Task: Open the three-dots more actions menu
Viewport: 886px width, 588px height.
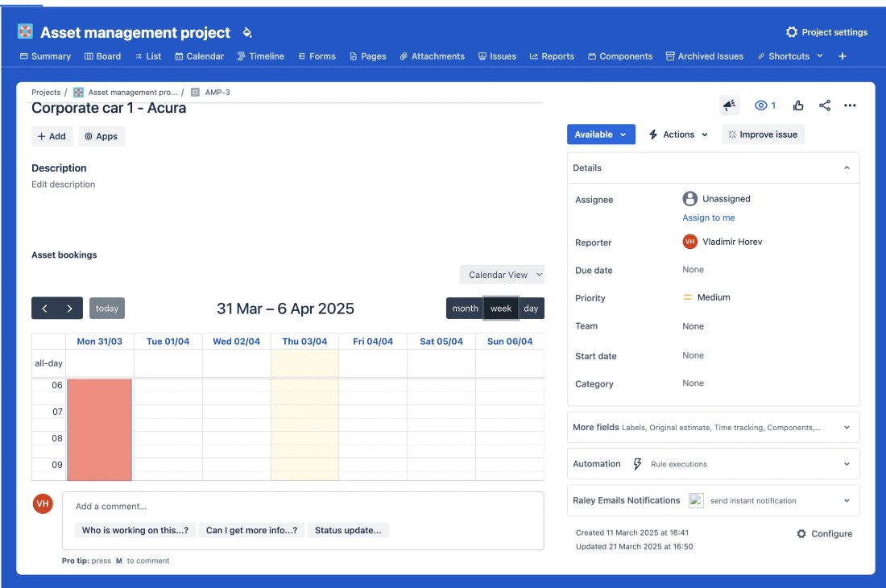Action: click(x=850, y=106)
